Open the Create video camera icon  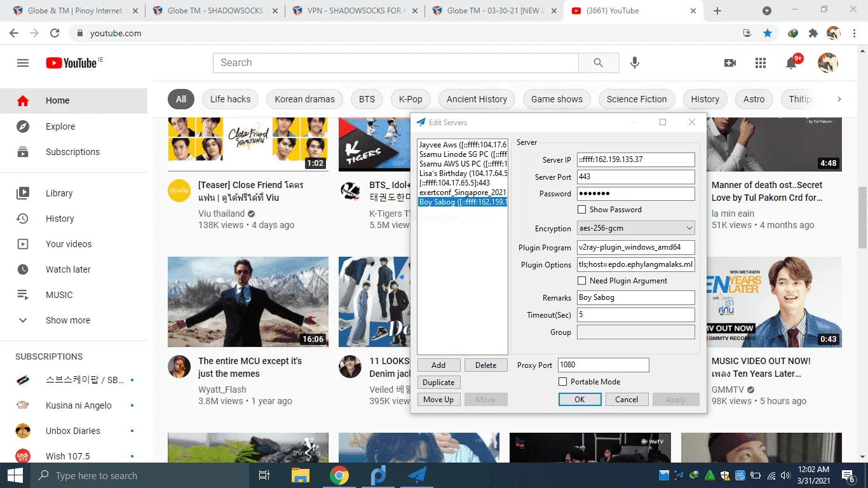click(x=730, y=63)
